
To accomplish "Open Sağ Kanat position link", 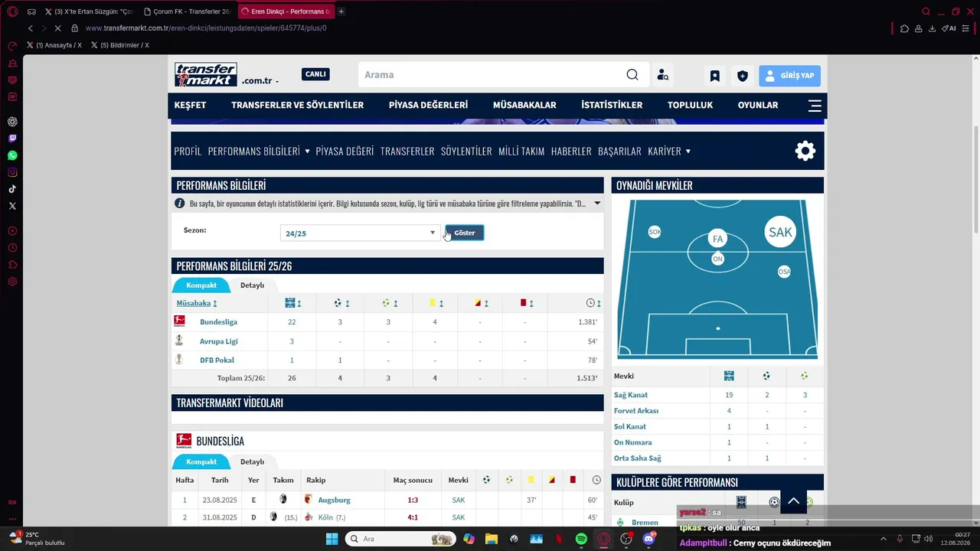I will (631, 395).
